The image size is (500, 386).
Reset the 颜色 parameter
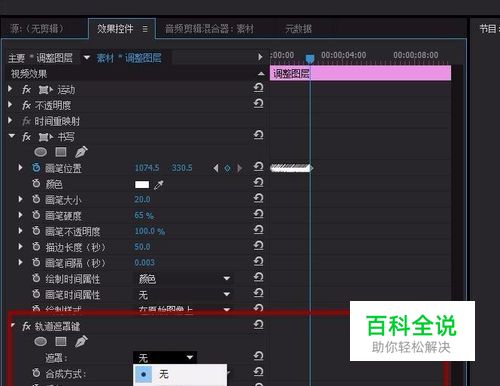pyautogui.click(x=258, y=182)
